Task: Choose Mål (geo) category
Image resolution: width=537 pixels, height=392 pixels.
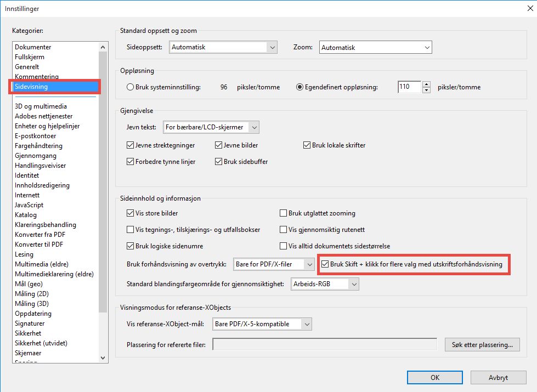Action: point(29,284)
